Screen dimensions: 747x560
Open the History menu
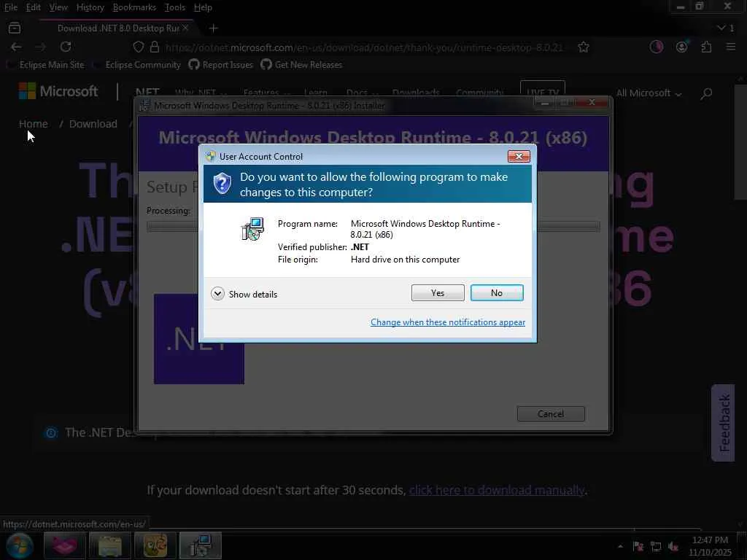click(90, 7)
